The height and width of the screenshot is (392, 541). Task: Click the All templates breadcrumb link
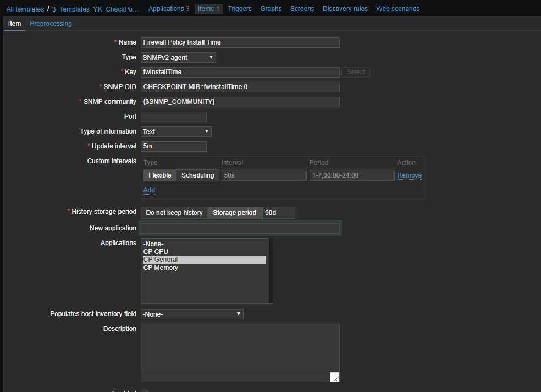point(25,9)
